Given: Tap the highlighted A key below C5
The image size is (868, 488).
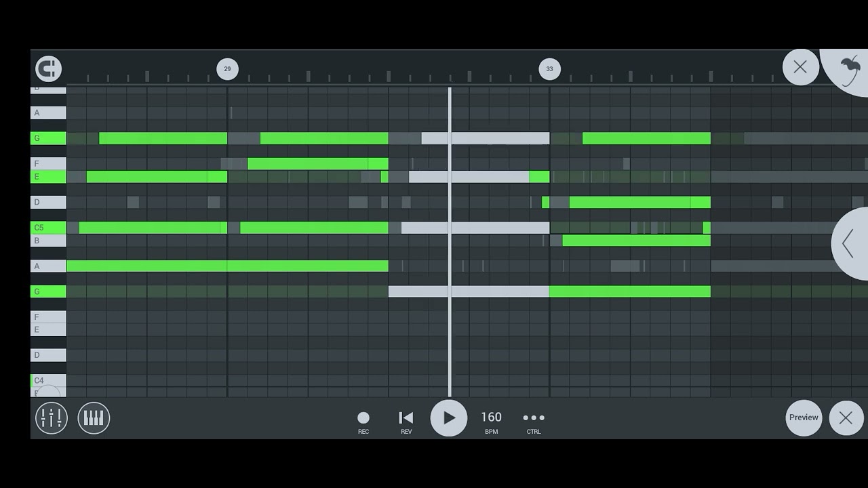Looking at the screenshot, I should (48, 266).
